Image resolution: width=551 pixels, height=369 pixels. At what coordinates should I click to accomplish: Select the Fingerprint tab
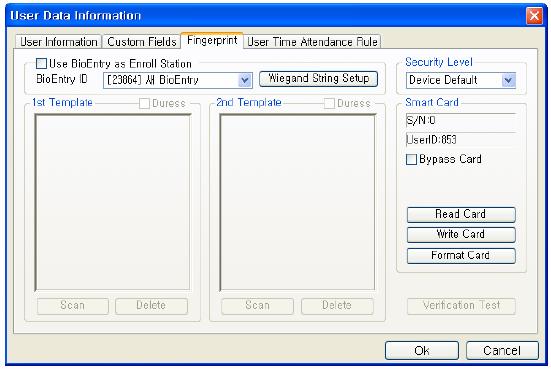212,40
